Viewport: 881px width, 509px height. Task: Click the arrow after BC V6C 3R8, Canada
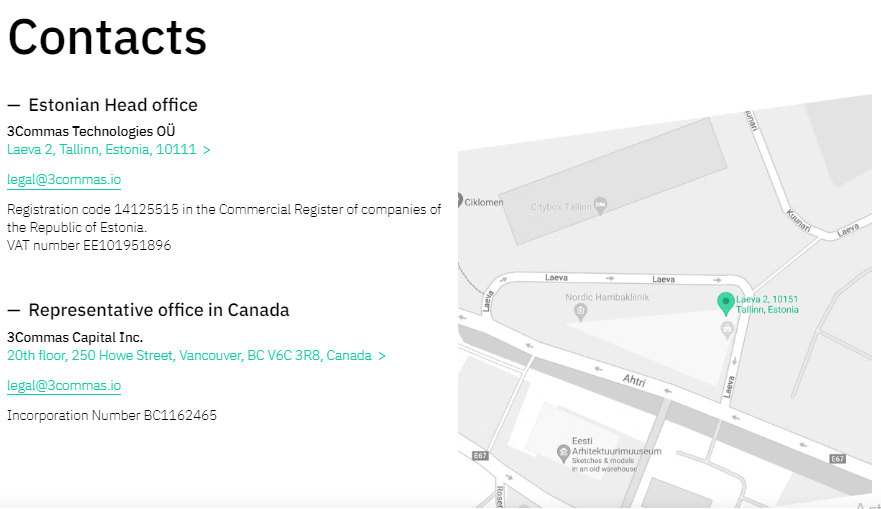coord(382,356)
